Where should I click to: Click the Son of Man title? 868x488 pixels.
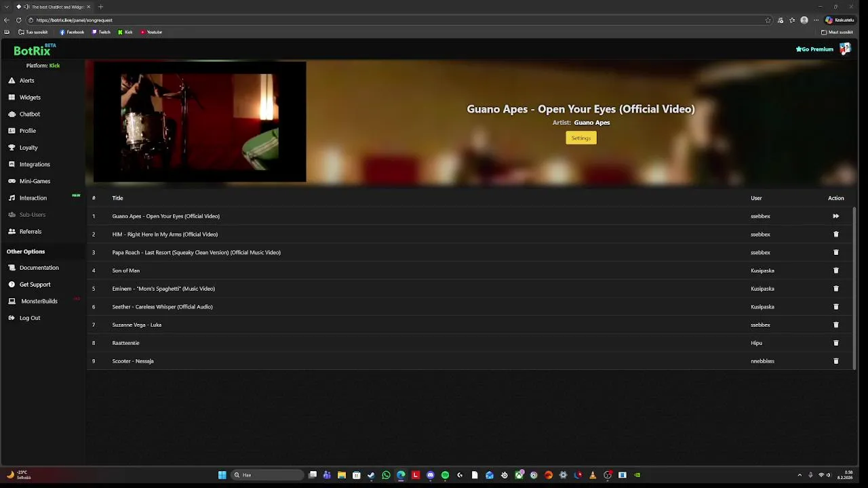click(125, 270)
